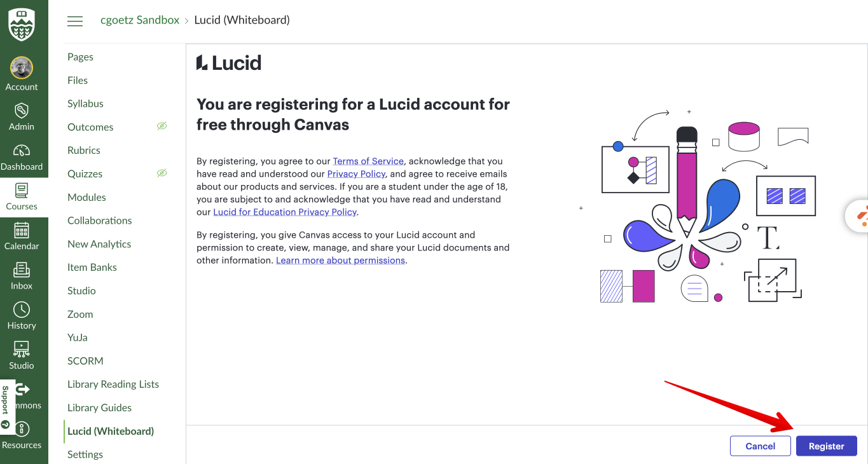Open the Studio media icon in global navigation

[x=22, y=349]
